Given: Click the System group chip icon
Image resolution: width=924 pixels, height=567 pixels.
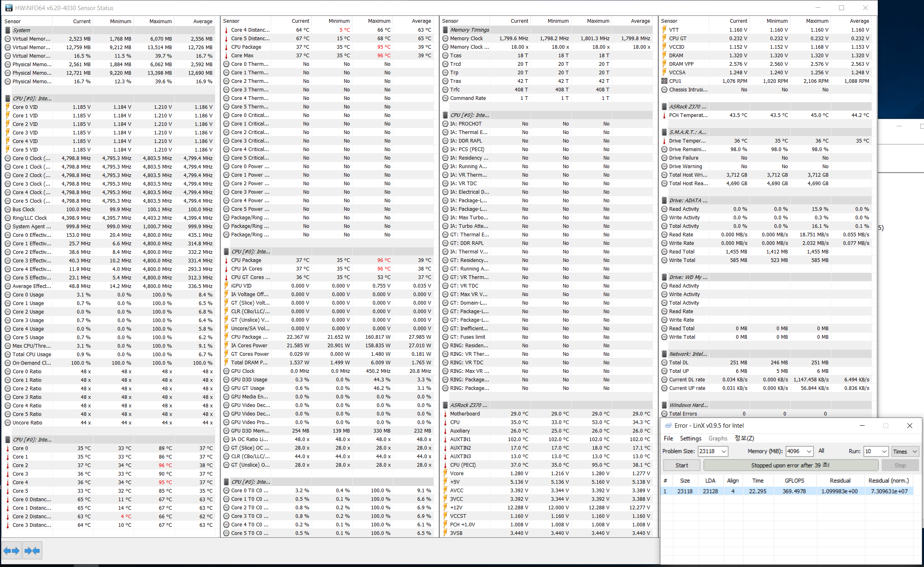Looking at the screenshot, I should point(8,30).
